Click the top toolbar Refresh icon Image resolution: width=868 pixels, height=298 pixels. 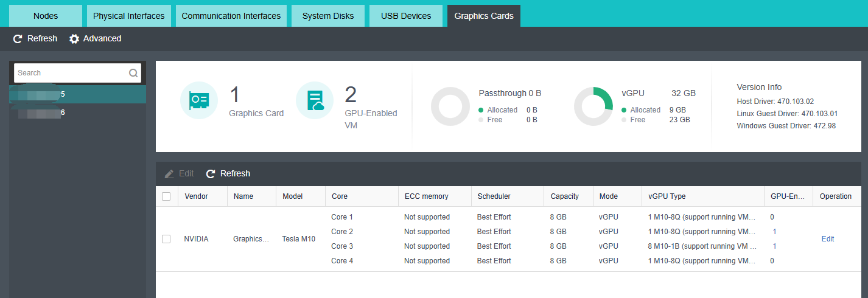(18, 39)
